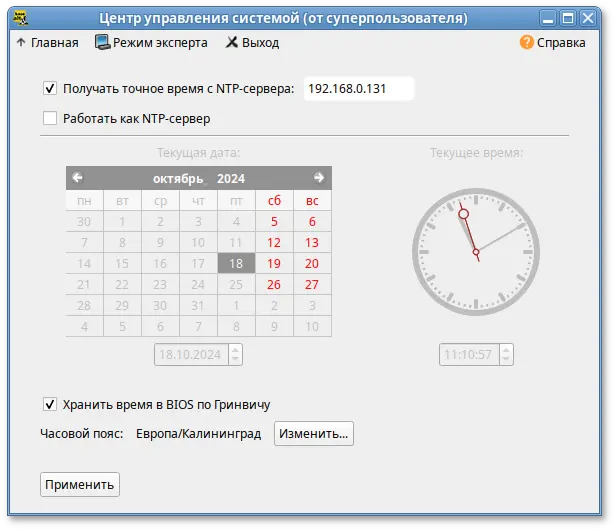Click the NTP server address field
615x530 pixels.
358,89
